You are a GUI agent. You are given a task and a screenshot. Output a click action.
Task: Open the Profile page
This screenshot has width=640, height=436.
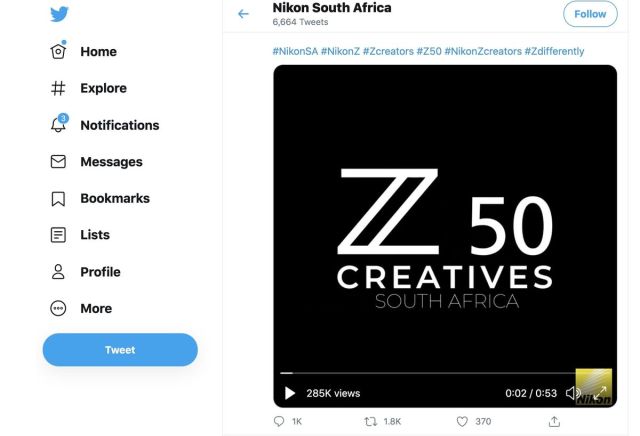click(85, 271)
